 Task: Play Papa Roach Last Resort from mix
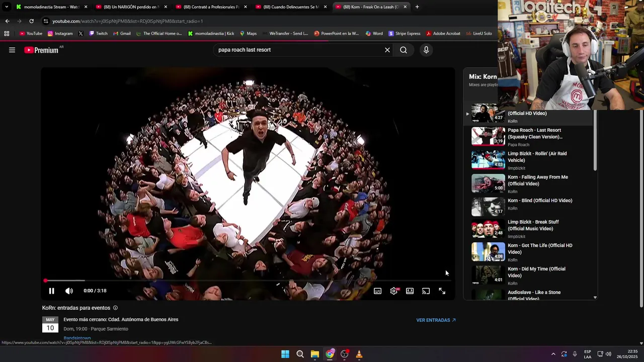pos(528,136)
